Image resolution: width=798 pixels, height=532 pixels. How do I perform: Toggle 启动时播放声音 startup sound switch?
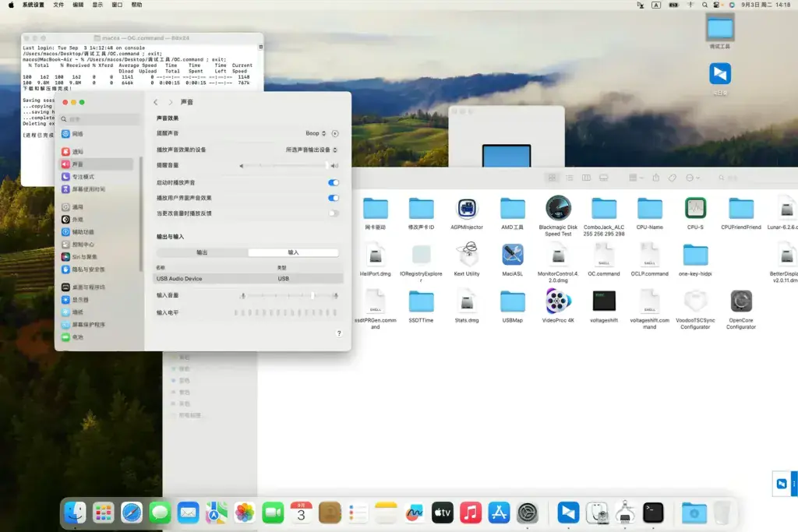(334, 182)
